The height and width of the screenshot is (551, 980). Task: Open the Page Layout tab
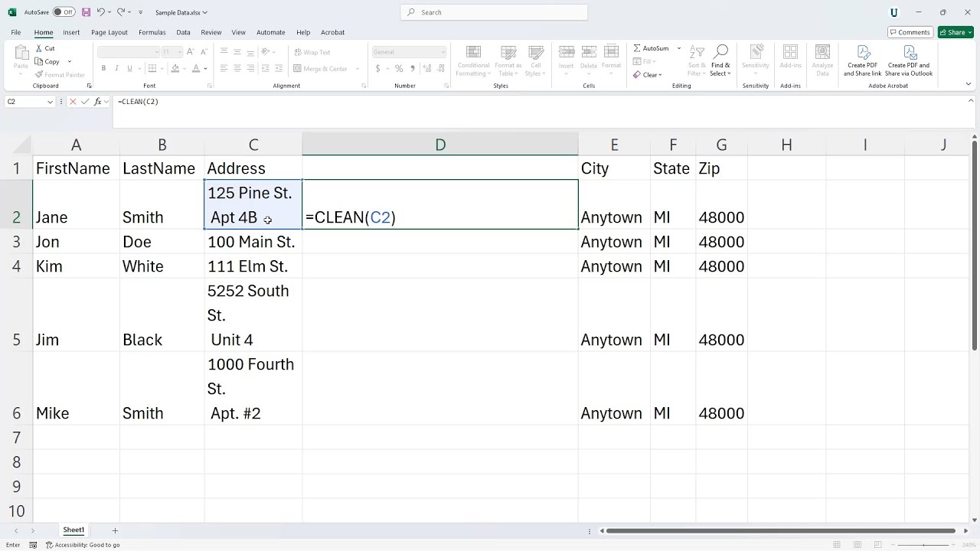click(x=109, y=32)
